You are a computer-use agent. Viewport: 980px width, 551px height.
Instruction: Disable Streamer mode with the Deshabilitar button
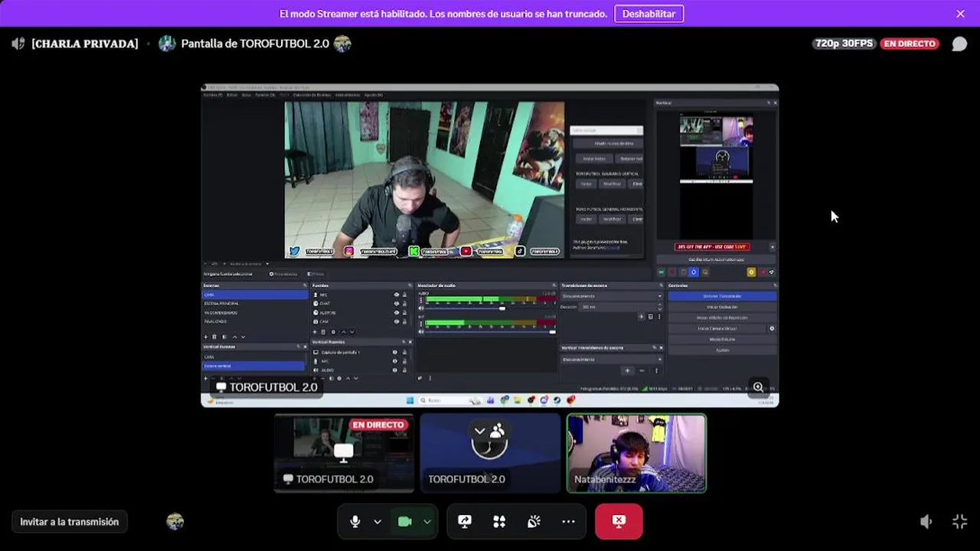(648, 14)
